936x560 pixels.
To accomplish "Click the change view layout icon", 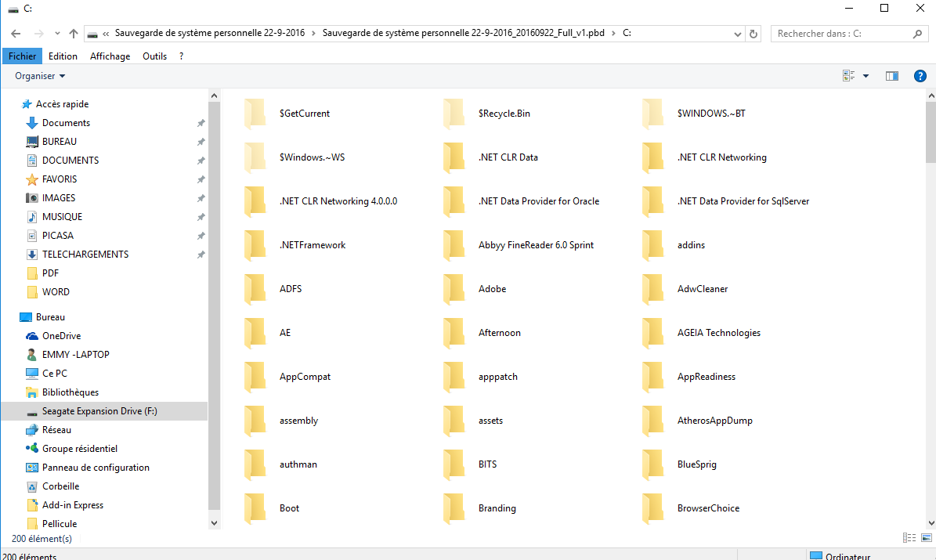I will [x=848, y=76].
